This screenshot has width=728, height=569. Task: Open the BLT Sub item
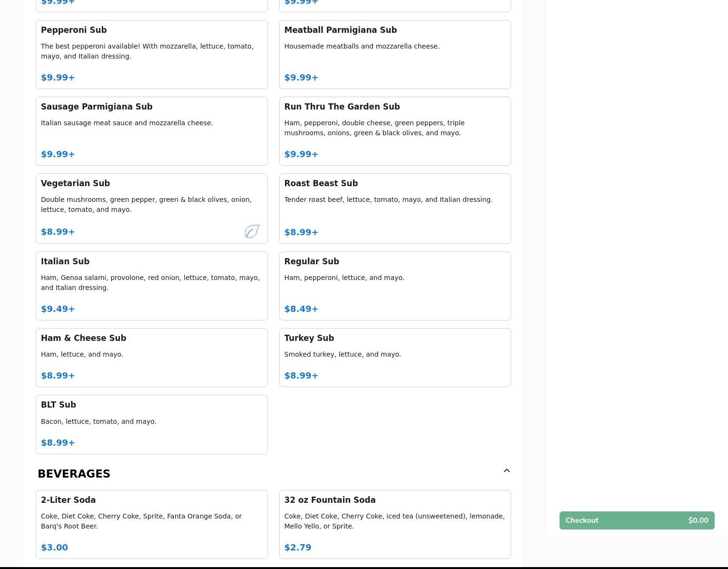pyautogui.click(x=152, y=424)
